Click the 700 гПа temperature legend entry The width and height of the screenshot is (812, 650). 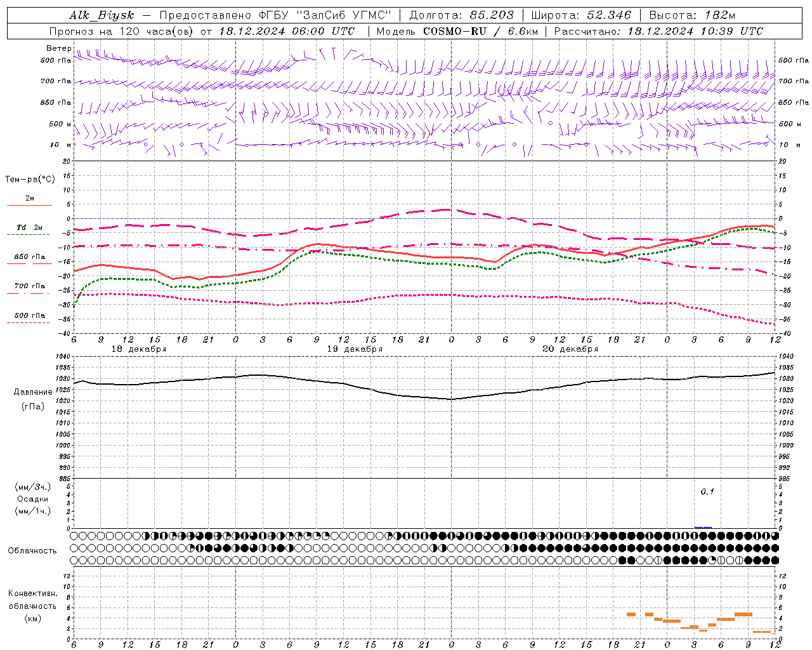pyautogui.click(x=30, y=286)
